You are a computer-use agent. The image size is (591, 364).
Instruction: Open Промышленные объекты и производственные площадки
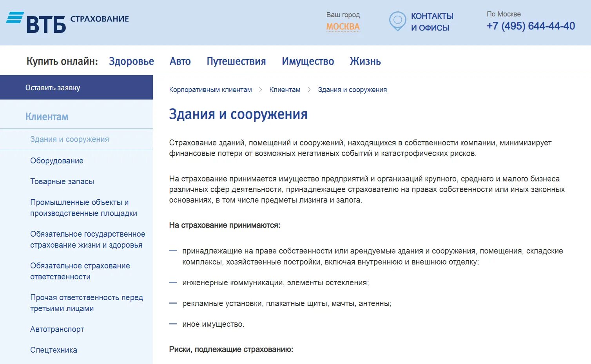83,208
